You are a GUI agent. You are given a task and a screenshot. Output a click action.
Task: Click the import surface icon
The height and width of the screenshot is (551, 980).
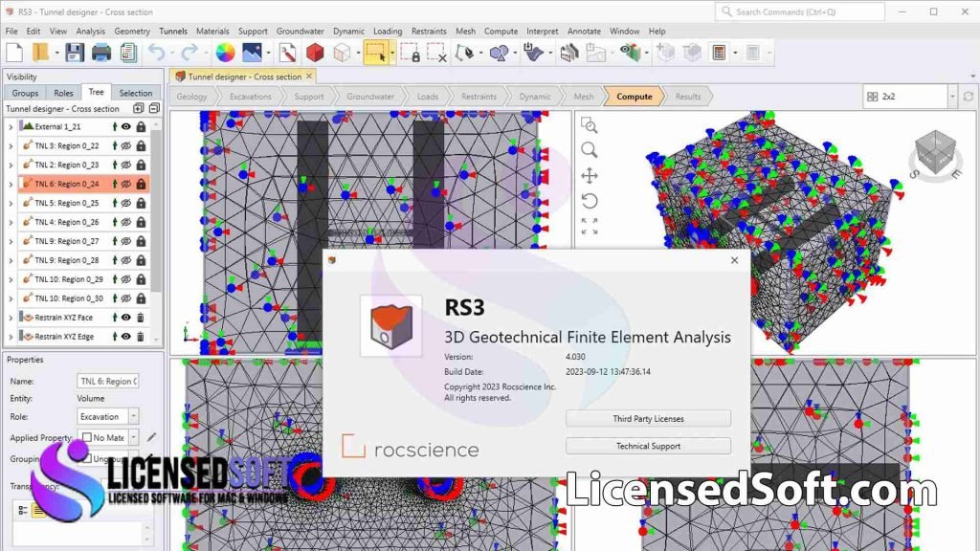click(533, 53)
